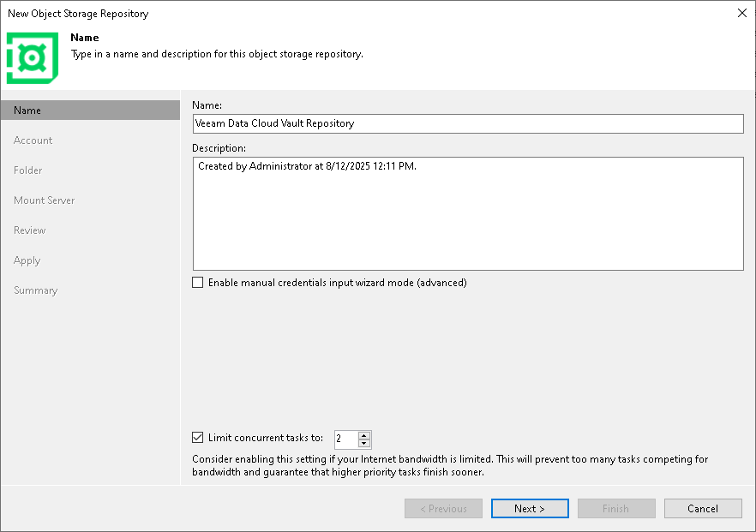Click the object storage repository wizard icon
This screenshot has height=532, width=756.
click(x=33, y=58)
